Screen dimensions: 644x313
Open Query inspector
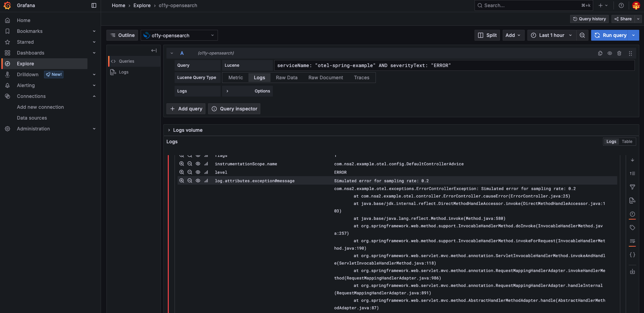click(x=234, y=109)
